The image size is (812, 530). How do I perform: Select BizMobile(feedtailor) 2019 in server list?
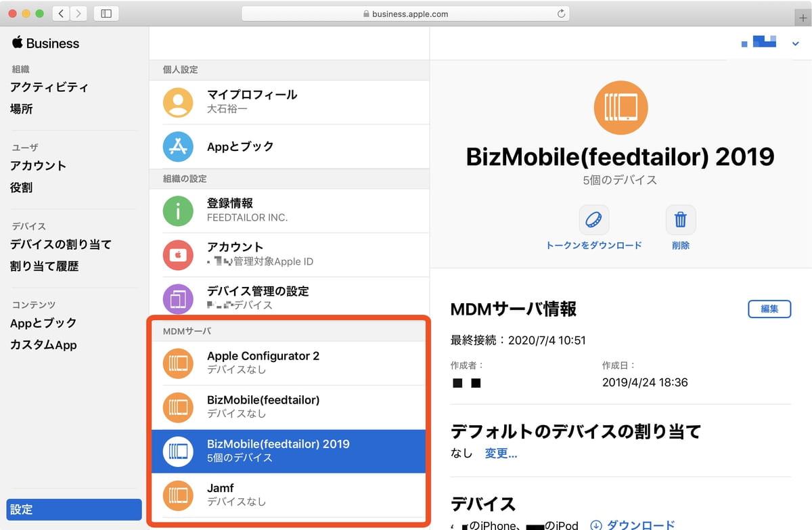tap(288, 451)
